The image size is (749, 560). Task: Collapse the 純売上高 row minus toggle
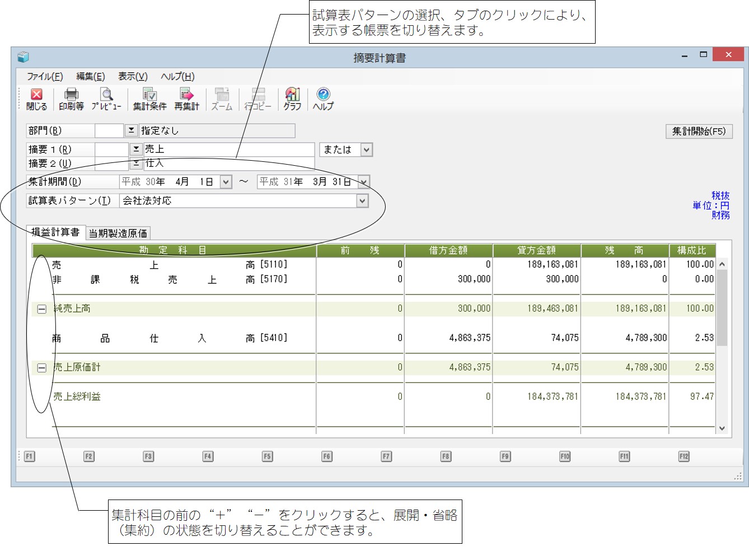[41, 309]
